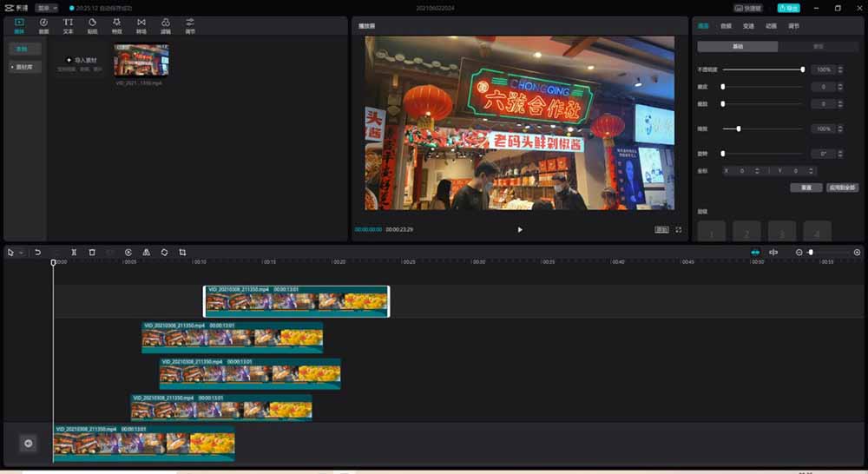Image resolution: width=868 pixels, height=474 pixels.
Task: Click the Face slimming value stepper
Action: pos(839,104)
